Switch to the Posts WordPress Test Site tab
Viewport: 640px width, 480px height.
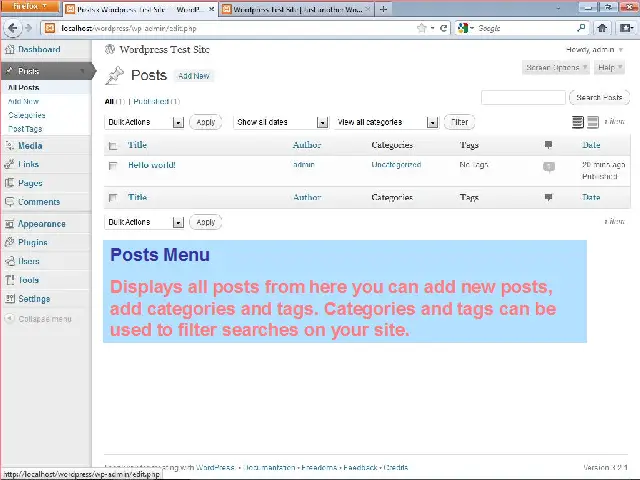click(x=140, y=9)
